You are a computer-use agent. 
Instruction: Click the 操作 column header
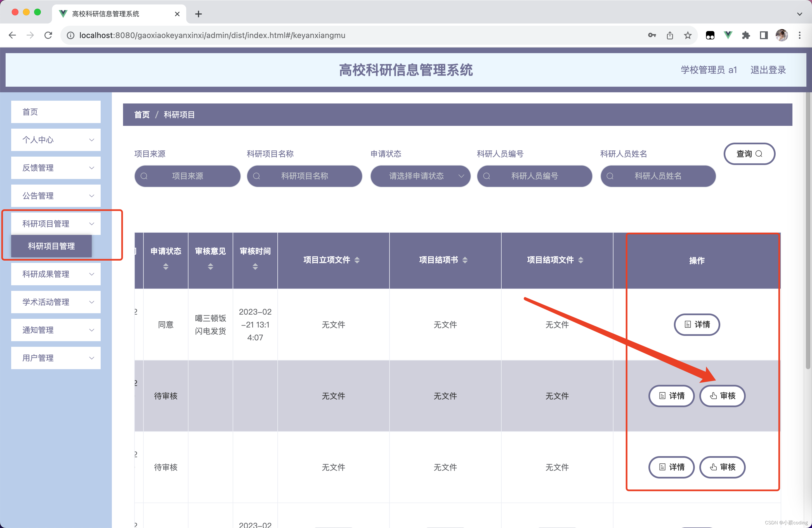click(x=697, y=261)
